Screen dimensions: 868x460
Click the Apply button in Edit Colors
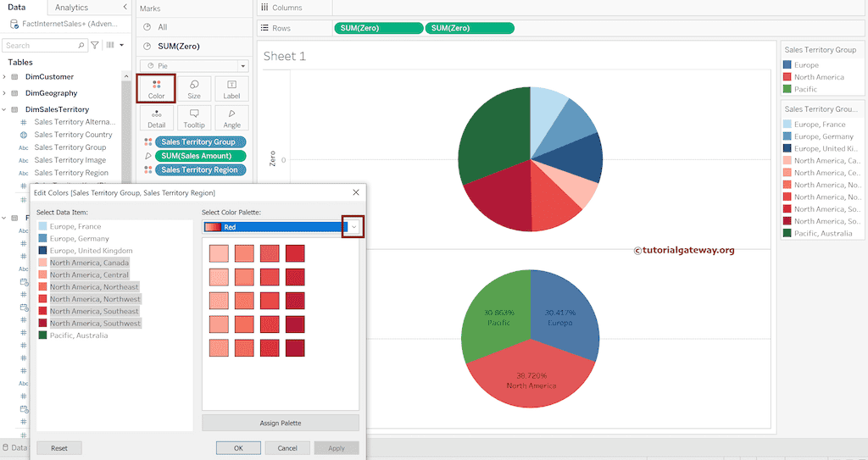tap(336, 448)
